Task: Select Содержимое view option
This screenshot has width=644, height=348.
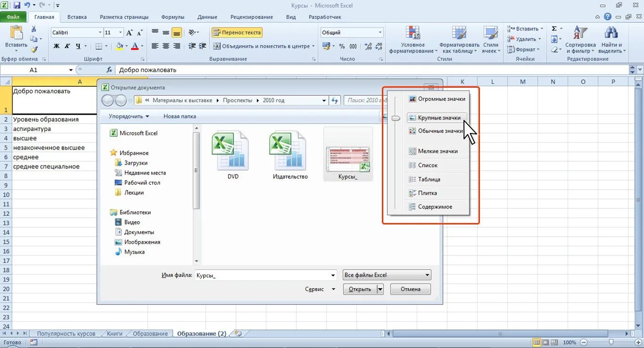Action: (x=437, y=207)
